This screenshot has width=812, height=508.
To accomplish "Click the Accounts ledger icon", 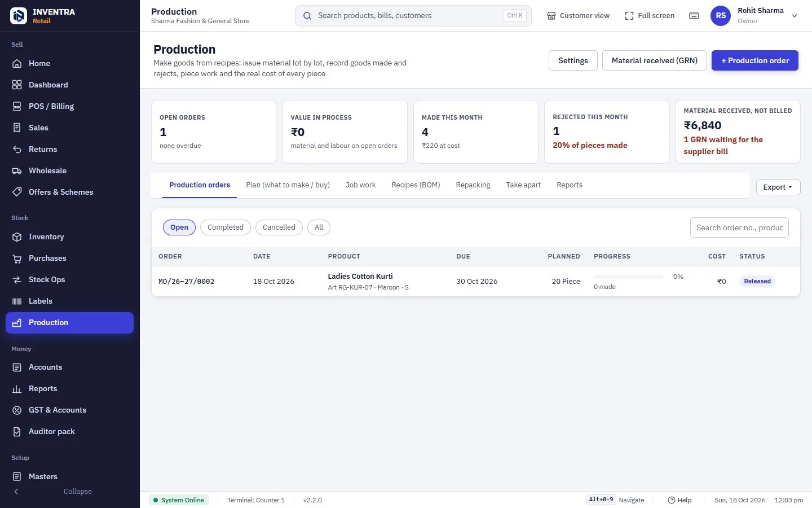I will (x=17, y=367).
